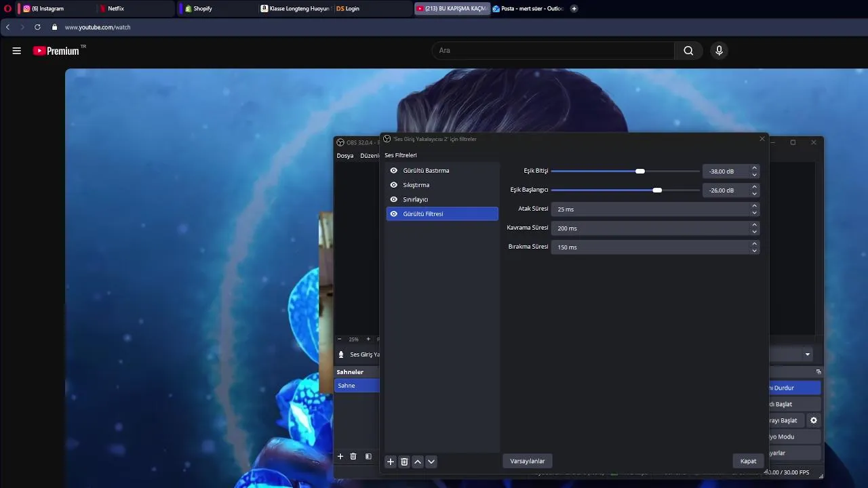868x488 pixels.
Task: Increase Bırakma Süresi with up arrow
Action: pyautogui.click(x=754, y=244)
